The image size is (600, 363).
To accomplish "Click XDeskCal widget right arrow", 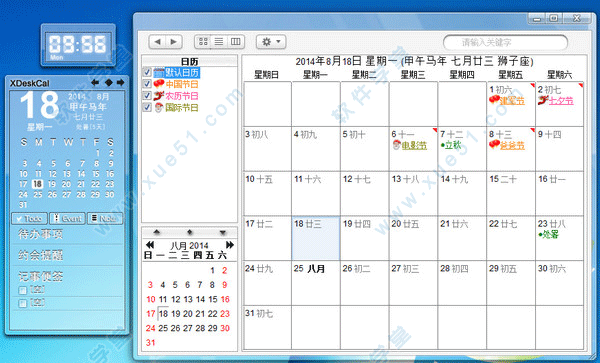I will point(121,83).
